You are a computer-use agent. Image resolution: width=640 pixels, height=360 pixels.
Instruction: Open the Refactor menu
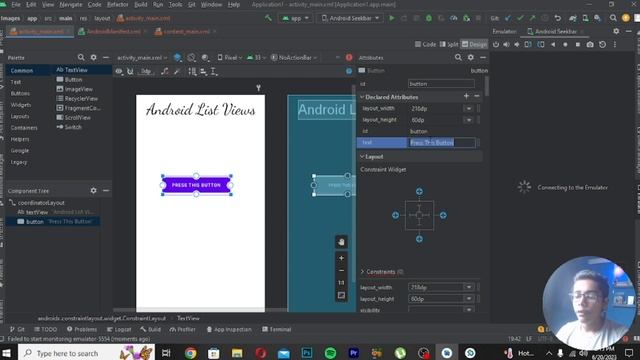click(118, 4)
